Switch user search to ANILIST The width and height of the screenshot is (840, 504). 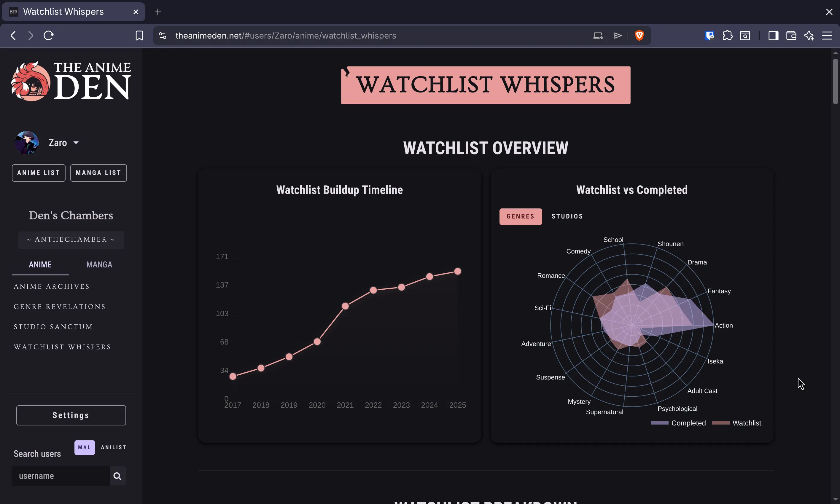click(x=113, y=447)
